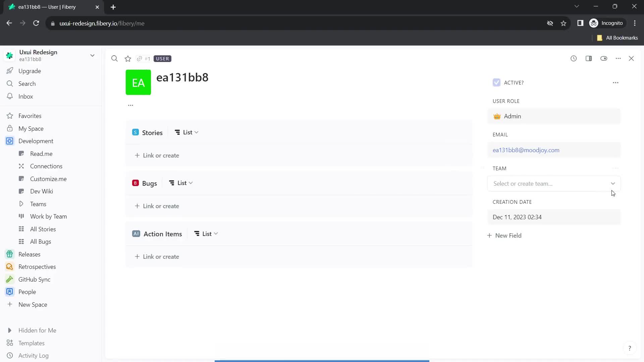This screenshot has width=644, height=362.
Task: Click ea131bb8@moodjoy.com email link
Action: 526,150
